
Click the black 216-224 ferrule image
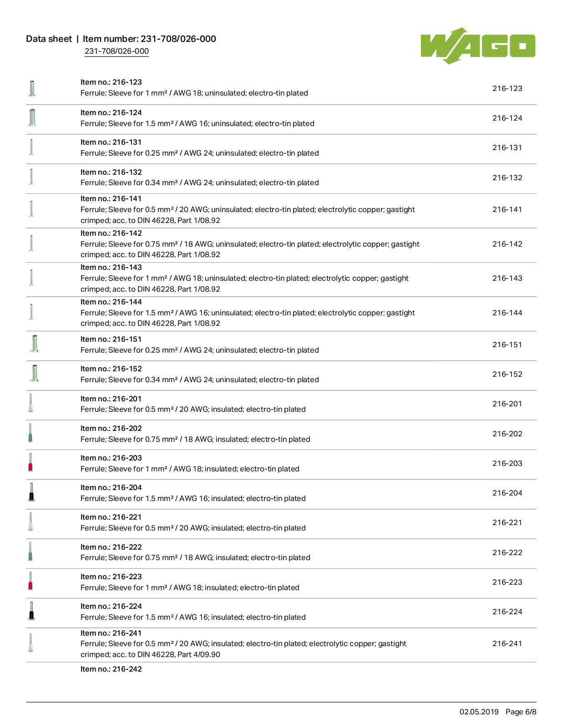[x=31, y=611]
